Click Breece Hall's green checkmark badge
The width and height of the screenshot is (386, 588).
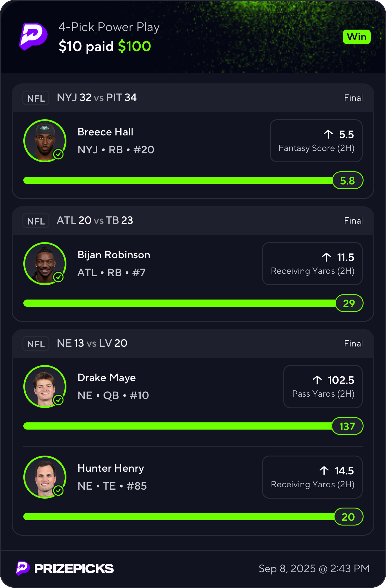tap(58, 154)
